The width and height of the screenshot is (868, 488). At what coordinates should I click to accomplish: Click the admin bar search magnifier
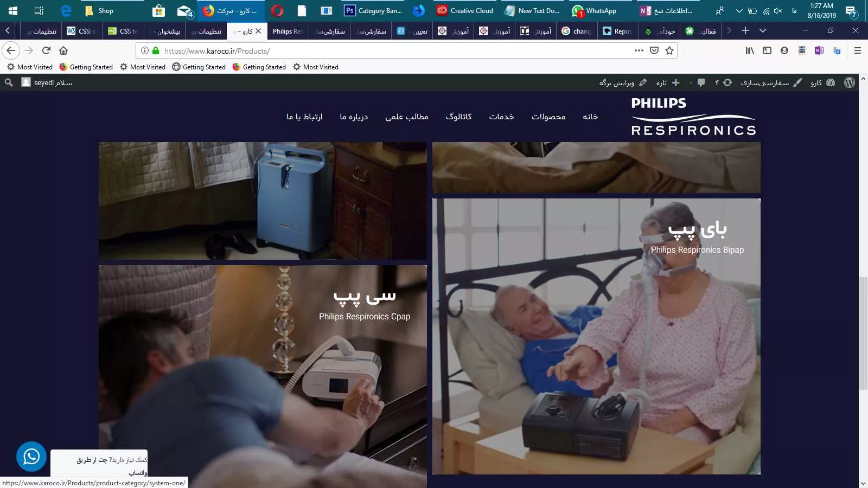(9, 82)
